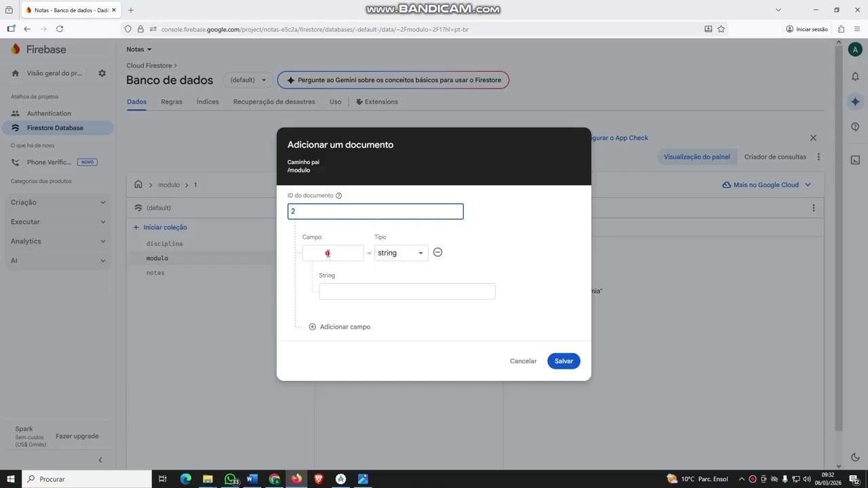Screen dimensions: 868x488
Task: Select the modulo collection
Action: 157,258
